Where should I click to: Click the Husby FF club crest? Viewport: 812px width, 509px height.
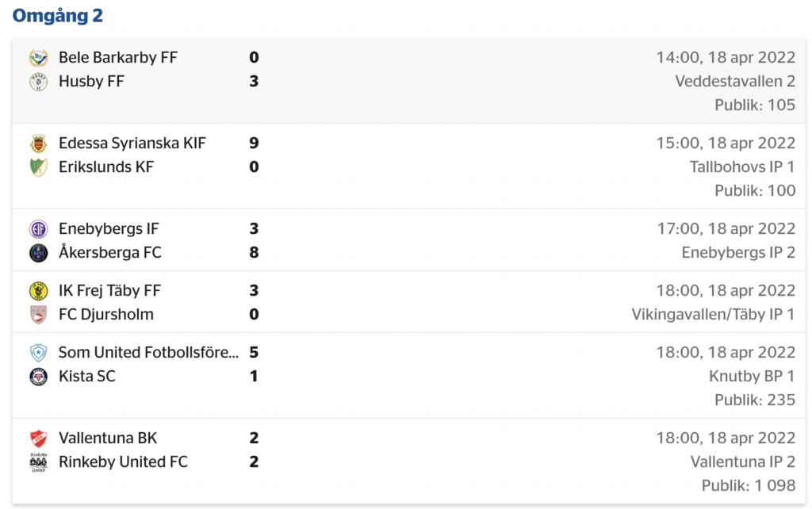(38, 82)
